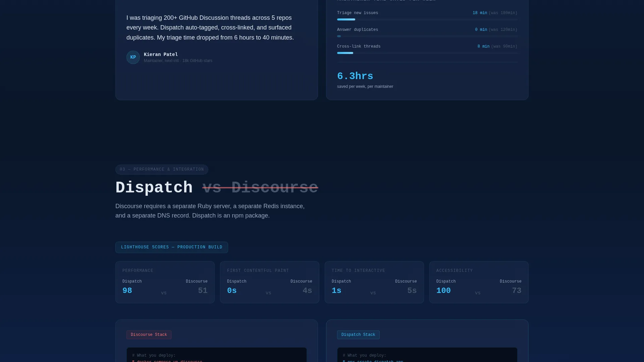644x362 pixels.
Task: Click the KP avatar circle
Action: click(x=133, y=57)
